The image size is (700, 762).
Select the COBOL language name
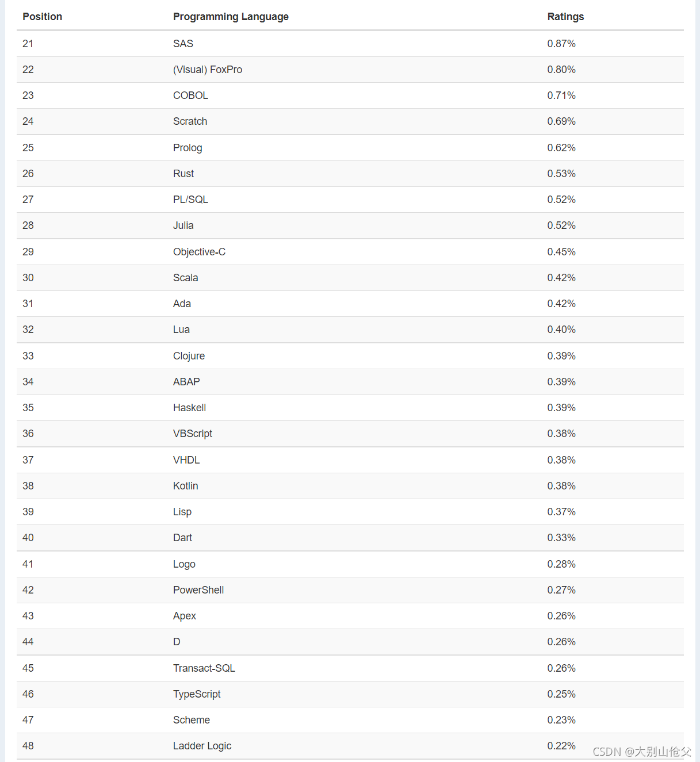point(190,95)
